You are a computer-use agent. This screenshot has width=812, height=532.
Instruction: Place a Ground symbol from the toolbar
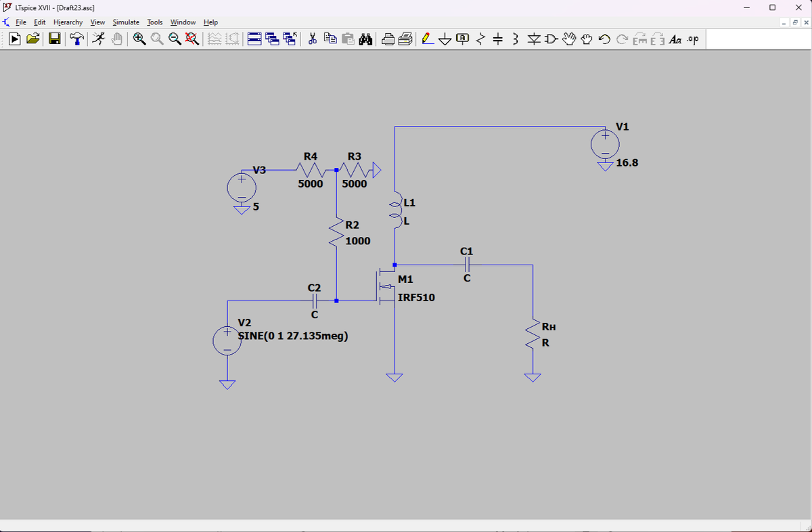[445, 39]
